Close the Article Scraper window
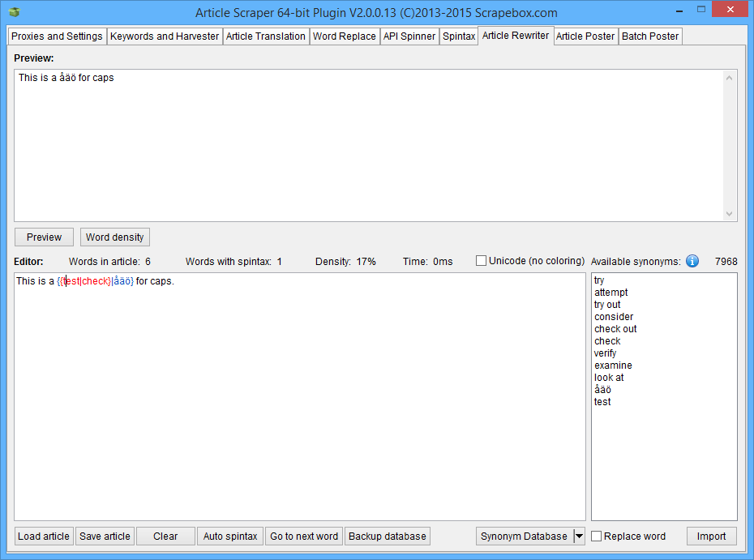Viewport: 754px width, 560px height. coord(730,10)
